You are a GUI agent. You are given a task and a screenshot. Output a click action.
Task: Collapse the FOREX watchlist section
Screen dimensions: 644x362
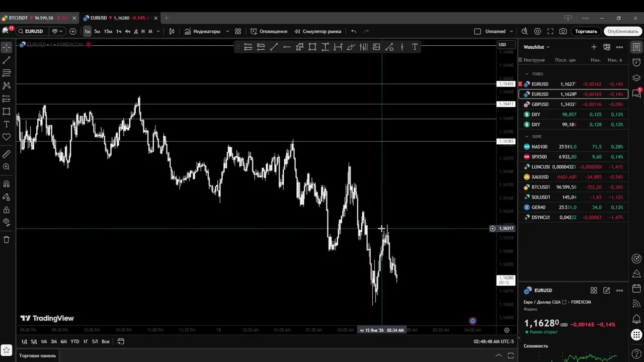click(527, 74)
